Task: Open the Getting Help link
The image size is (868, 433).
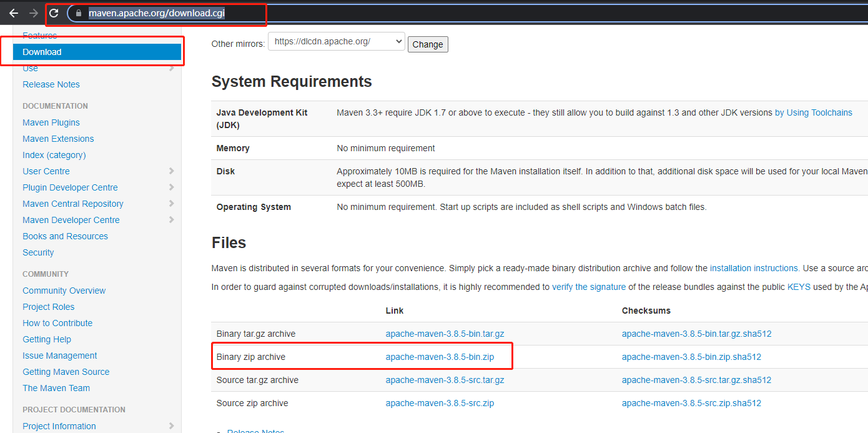Action: 47,339
